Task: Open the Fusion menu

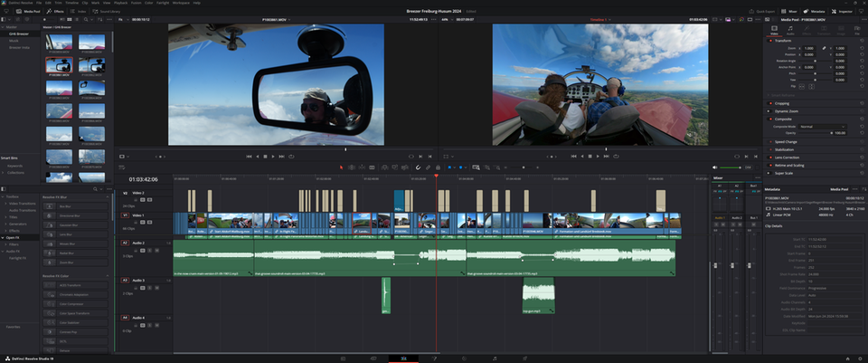Action: (x=136, y=3)
